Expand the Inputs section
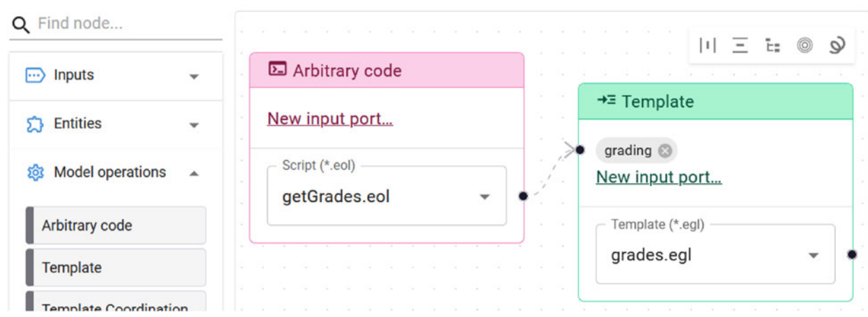The height and width of the screenshot is (317, 868). tap(194, 76)
